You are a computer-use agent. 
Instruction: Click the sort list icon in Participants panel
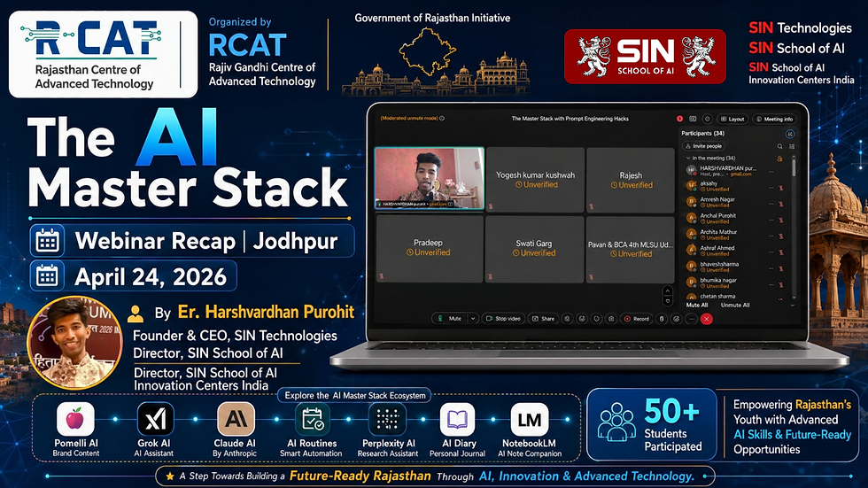point(792,146)
